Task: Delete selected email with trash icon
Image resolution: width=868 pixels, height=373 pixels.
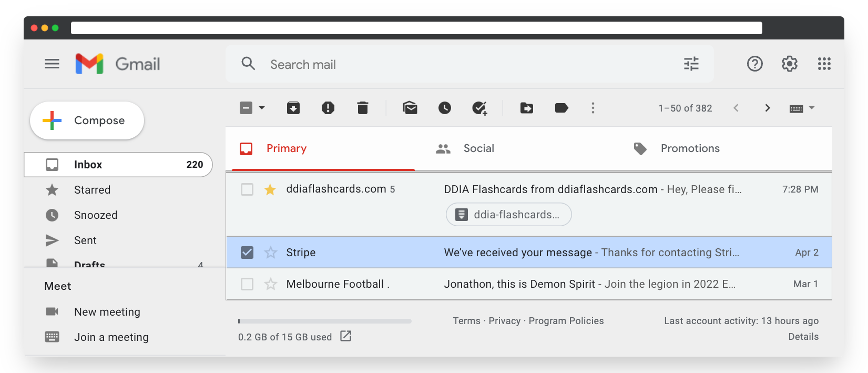Action: pos(363,108)
